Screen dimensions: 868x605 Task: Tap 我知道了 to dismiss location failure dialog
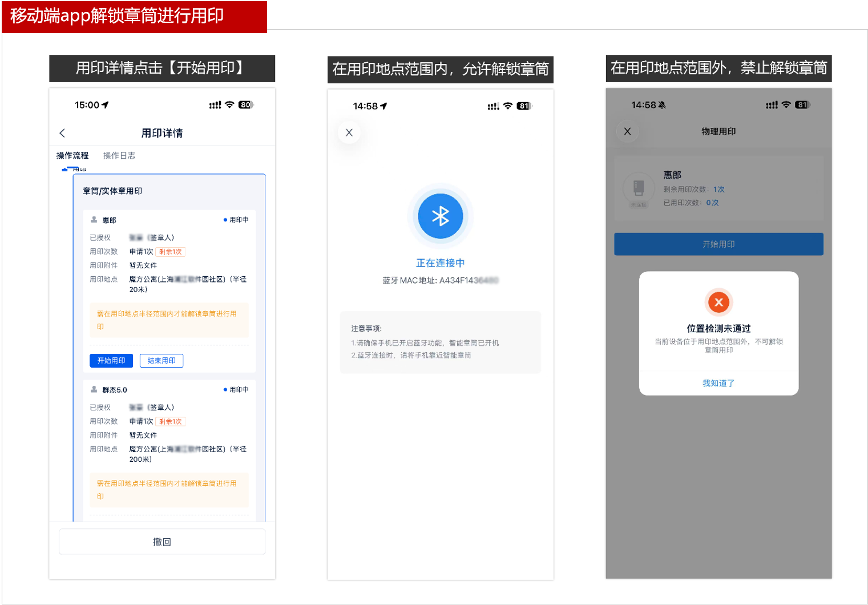[x=718, y=383]
